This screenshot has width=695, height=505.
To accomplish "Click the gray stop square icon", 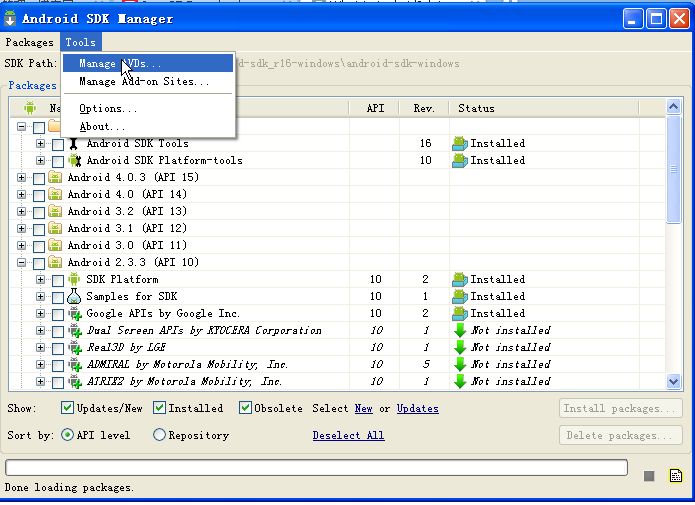I will pos(649,476).
